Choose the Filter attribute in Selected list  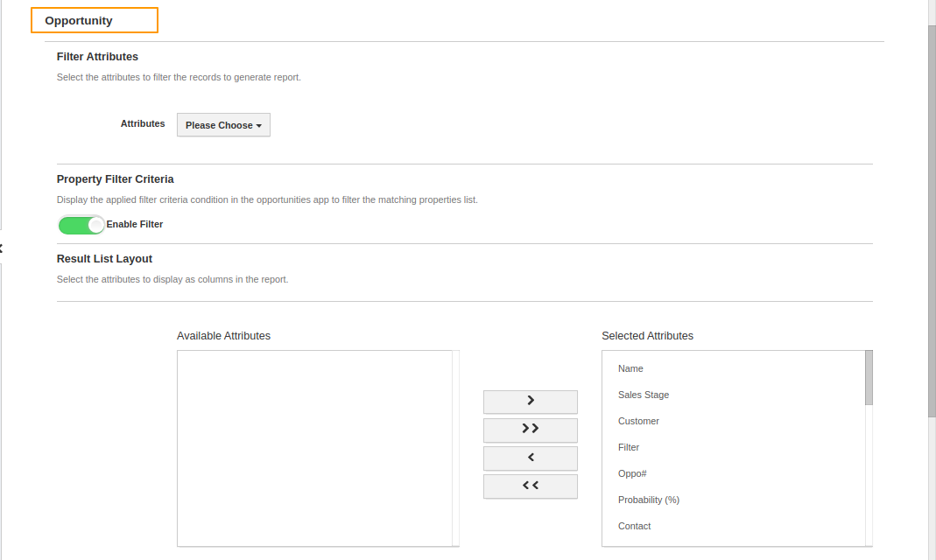[x=629, y=447]
